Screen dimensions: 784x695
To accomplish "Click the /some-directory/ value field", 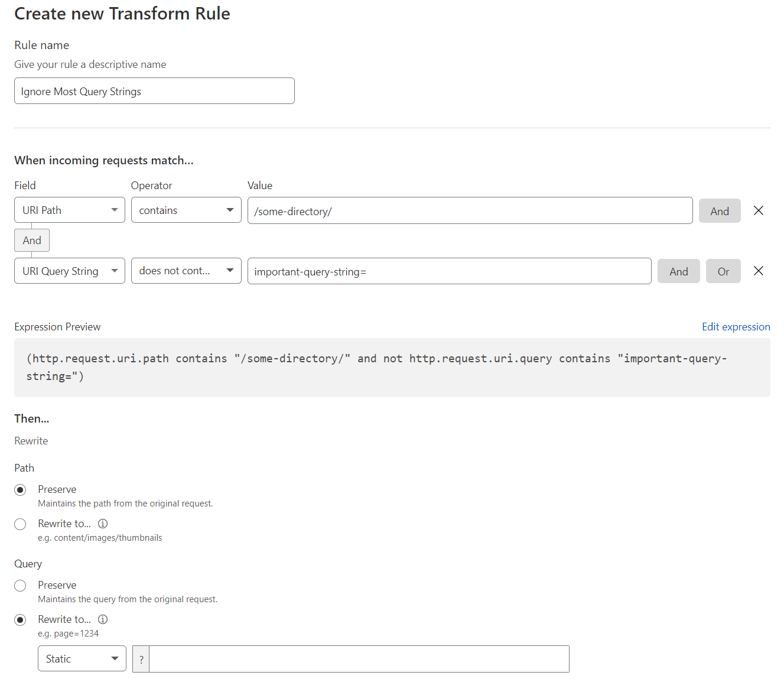I will coord(470,210).
